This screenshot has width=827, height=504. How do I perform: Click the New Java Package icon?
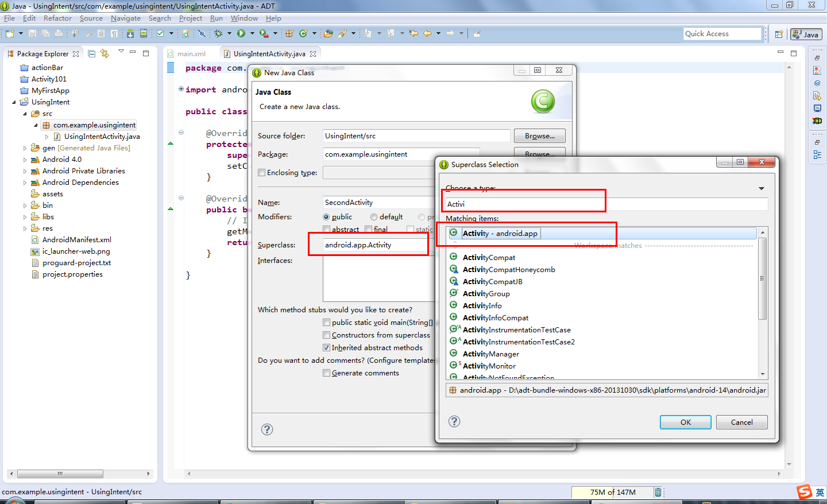click(289, 33)
